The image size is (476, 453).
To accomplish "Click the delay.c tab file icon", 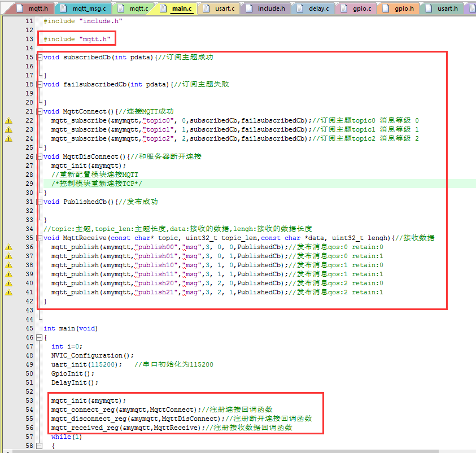I will (x=300, y=8).
